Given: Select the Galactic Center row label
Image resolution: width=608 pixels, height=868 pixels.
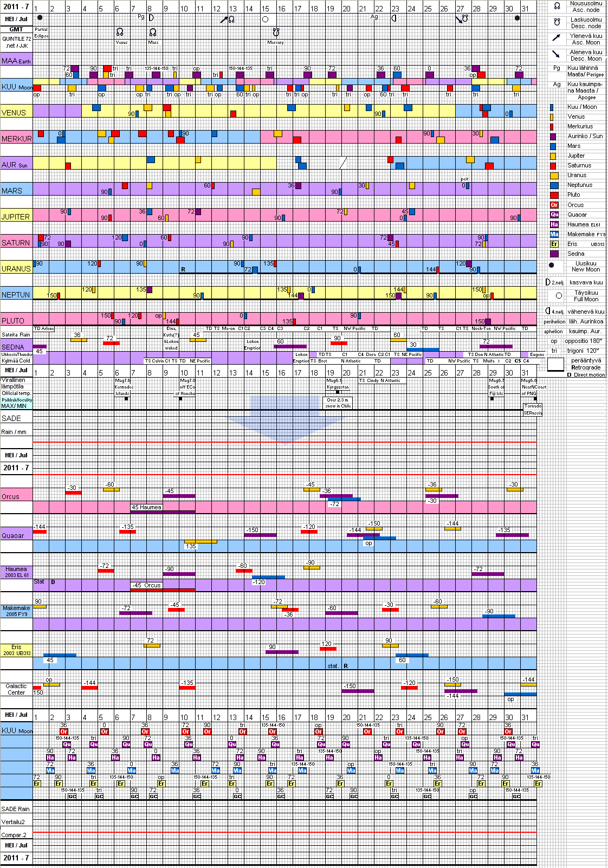Looking at the screenshot, I should click(16, 689).
